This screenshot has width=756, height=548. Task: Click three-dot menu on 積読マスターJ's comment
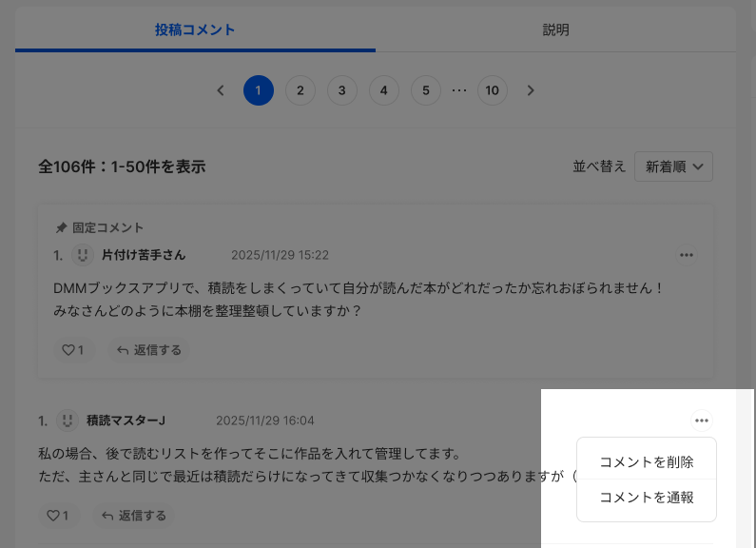(702, 421)
